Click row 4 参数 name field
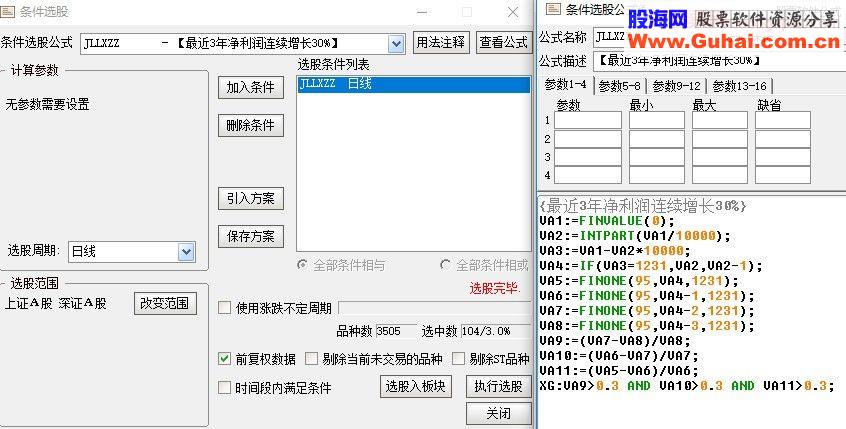 pos(588,175)
